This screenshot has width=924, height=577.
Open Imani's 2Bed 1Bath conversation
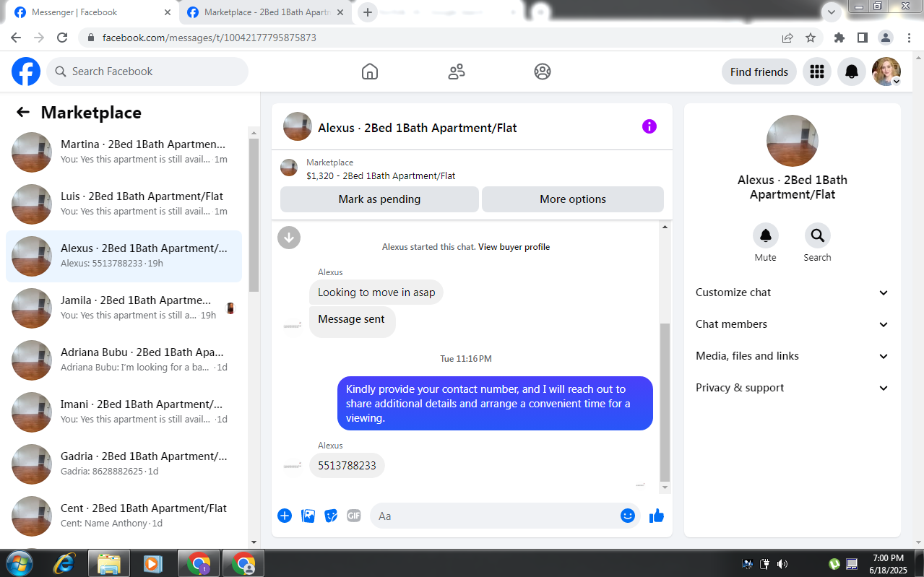(x=124, y=412)
